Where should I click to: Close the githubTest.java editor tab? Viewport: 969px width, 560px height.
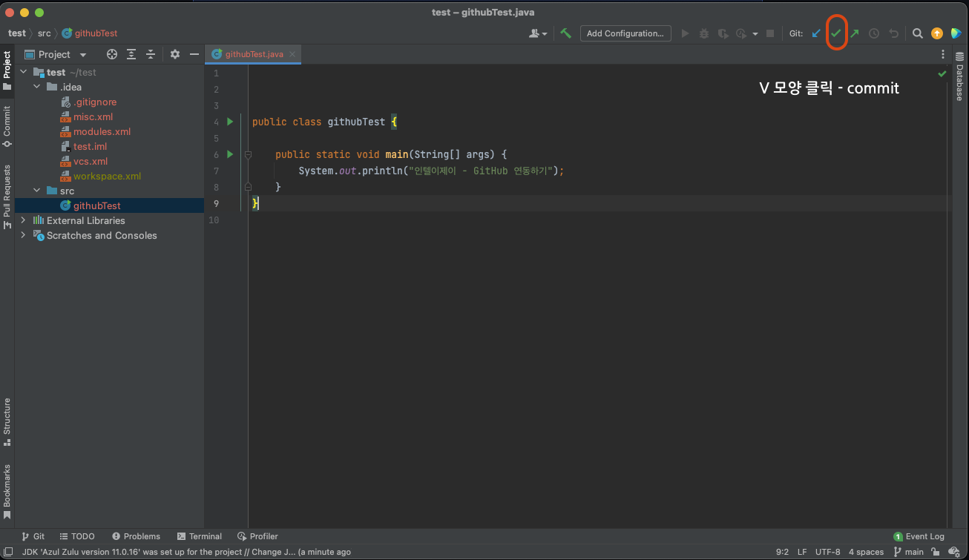pos(292,54)
